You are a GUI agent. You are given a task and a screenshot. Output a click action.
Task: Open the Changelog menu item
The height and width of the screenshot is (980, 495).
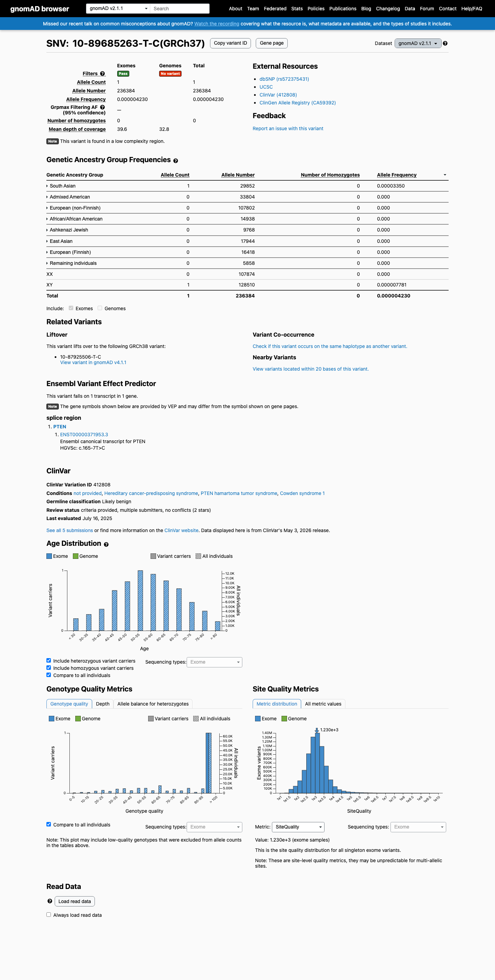coord(388,9)
